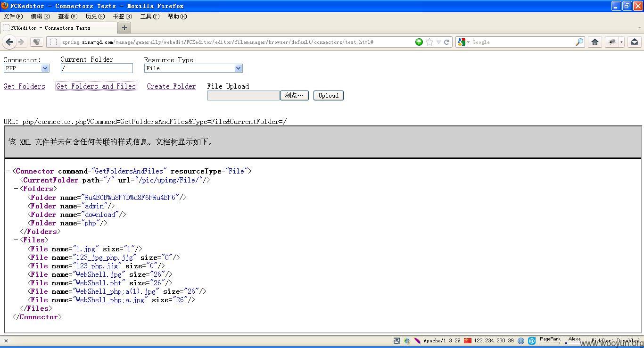Click the File name "WebShell.jpg" entry
The image size is (644, 348).
[x=100, y=274]
